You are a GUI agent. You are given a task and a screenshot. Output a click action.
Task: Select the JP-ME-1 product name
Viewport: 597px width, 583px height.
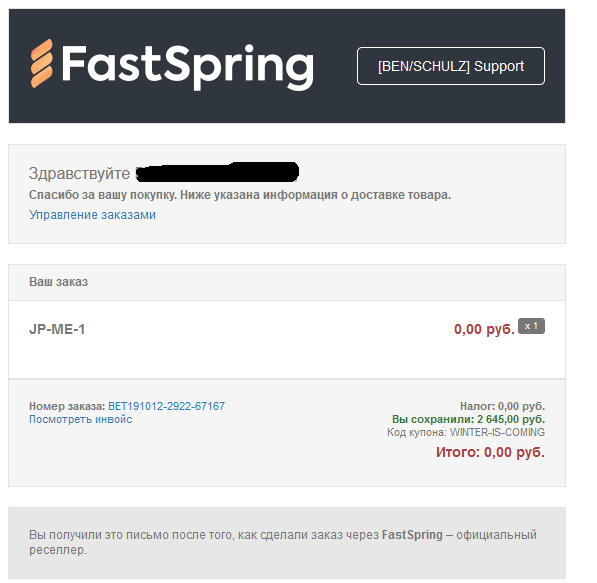point(57,329)
